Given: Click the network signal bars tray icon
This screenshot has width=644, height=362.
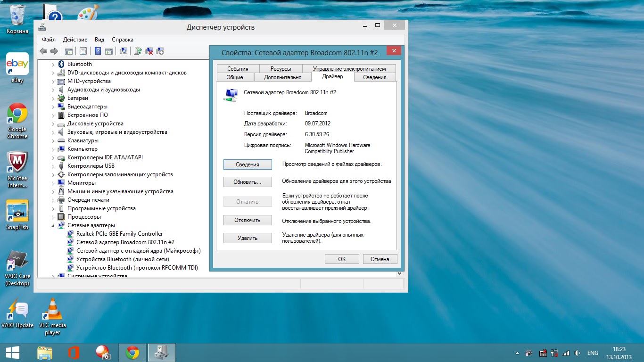Looking at the screenshot, I should (566, 353).
